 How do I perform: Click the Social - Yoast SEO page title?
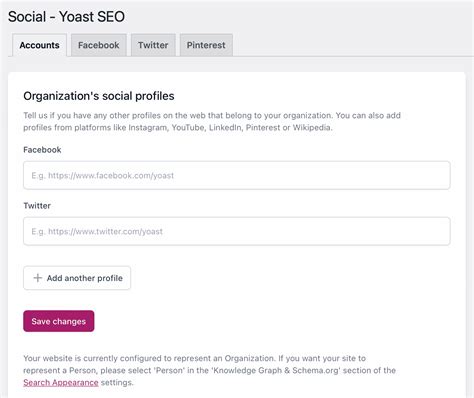click(66, 17)
